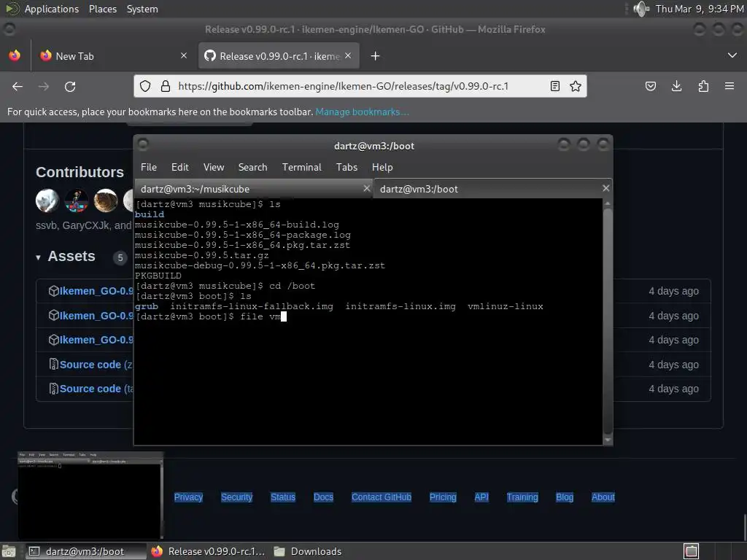Open terminal Terminal menu

click(x=301, y=167)
